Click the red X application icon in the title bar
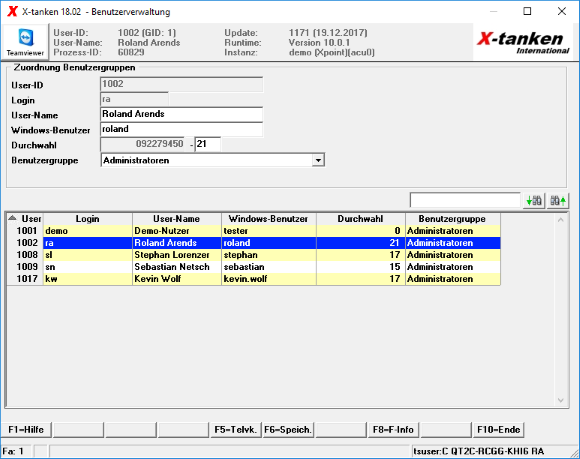The height and width of the screenshot is (459, 580). [x=13, y=11]
